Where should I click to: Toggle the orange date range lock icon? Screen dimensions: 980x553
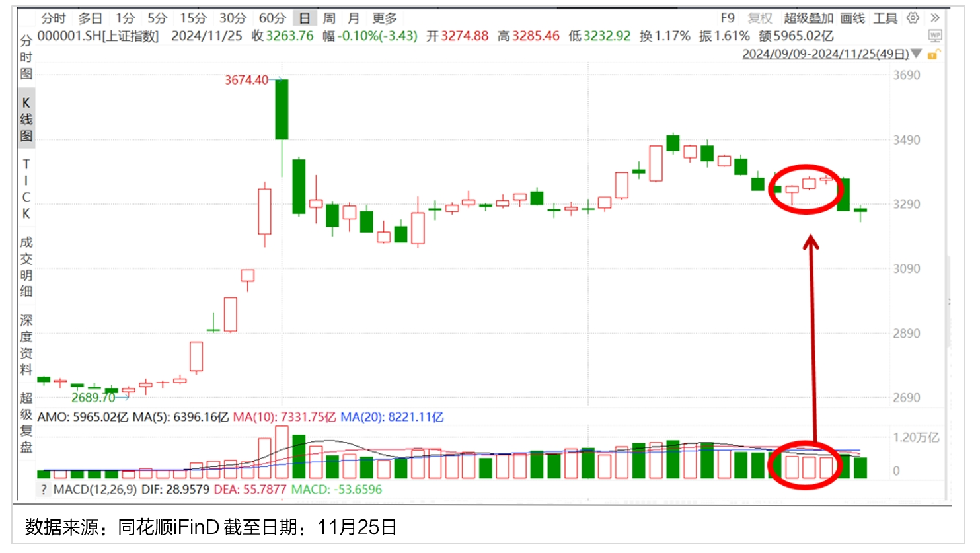tap(934, 54)
